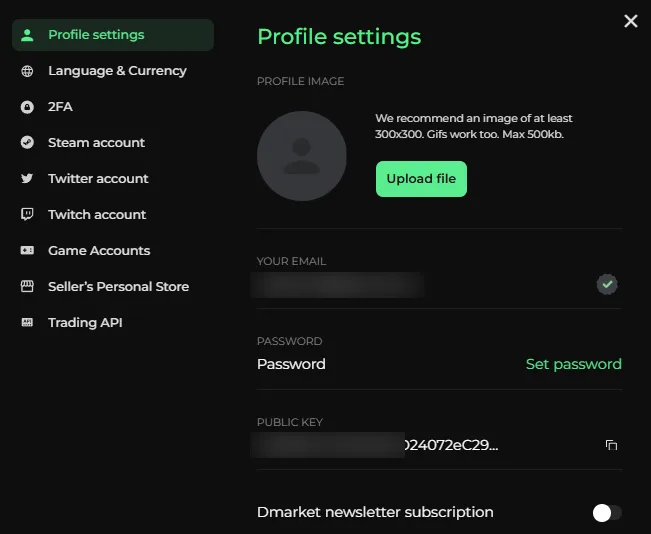The image size is (651, 534).
Task: Open Steam account section
Action: click(113, 143)
